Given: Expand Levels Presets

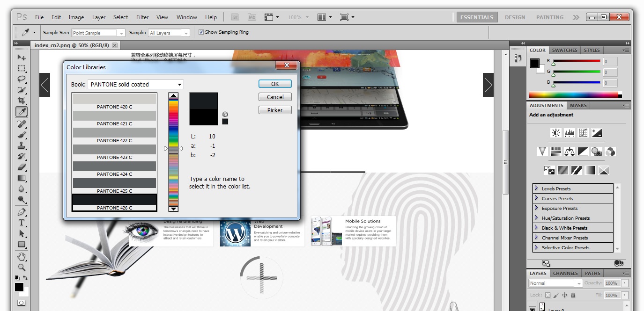Looking at the screenshot, I should click(x=536, y=188).
